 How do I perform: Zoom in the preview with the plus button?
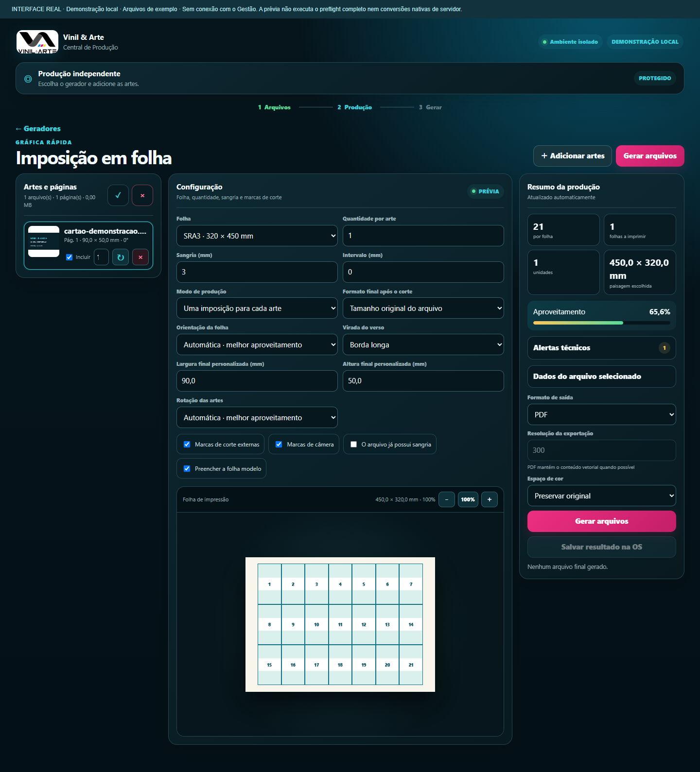point(490,499)
